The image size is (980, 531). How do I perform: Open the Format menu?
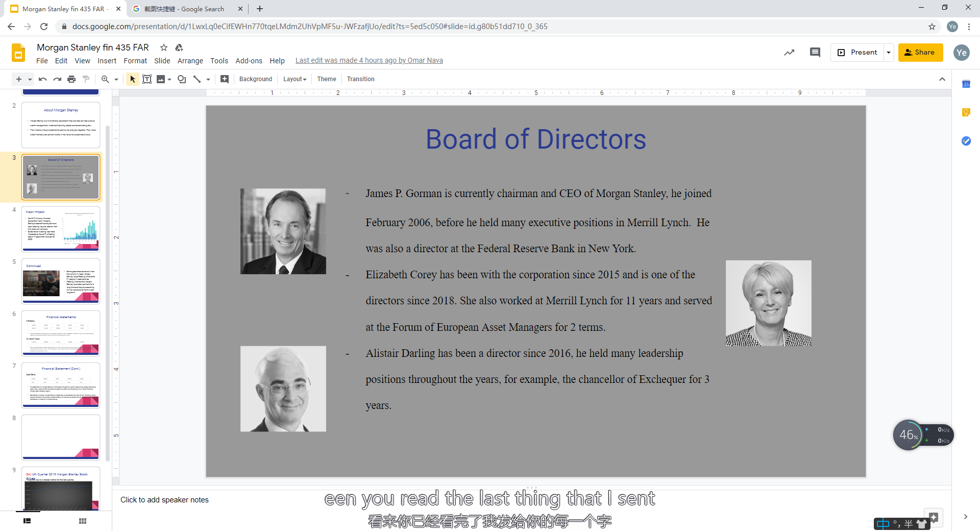[135, 61]
